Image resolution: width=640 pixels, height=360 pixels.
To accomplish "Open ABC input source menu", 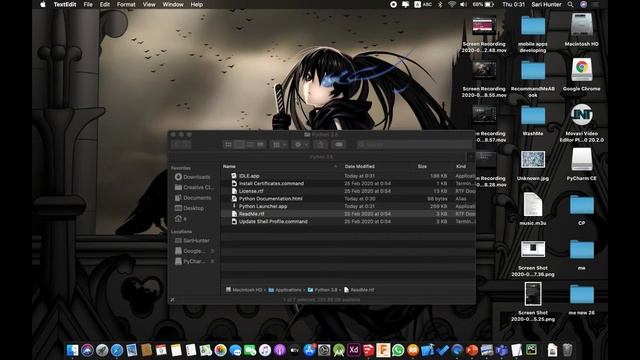I will coord(423,4).
